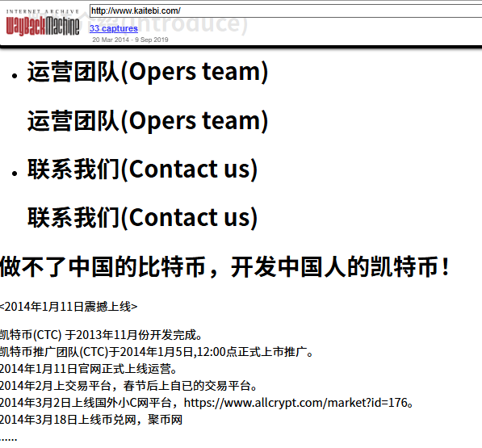Click the line "2014年3月18日上线币兑网，聚币网"

tap(91, 420)
